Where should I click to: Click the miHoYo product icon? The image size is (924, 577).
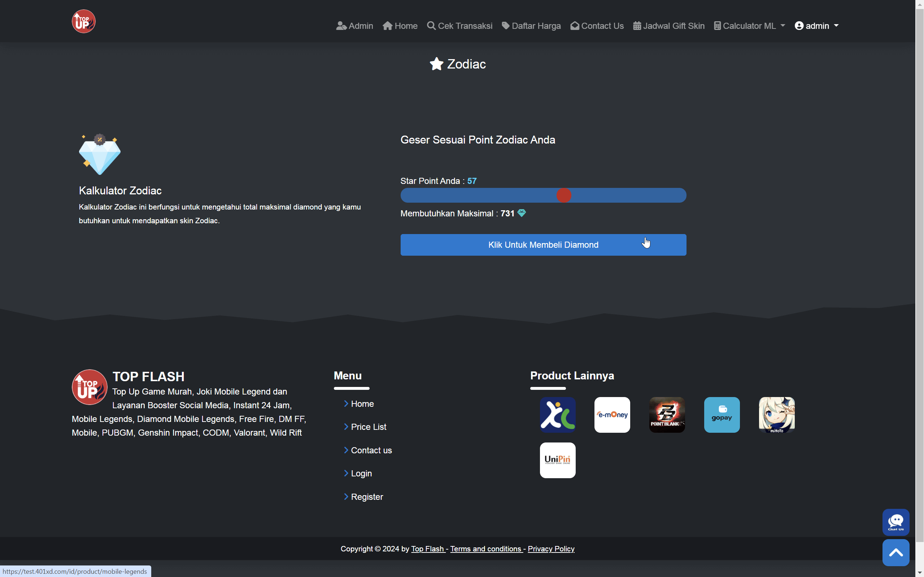pos(777,414)
